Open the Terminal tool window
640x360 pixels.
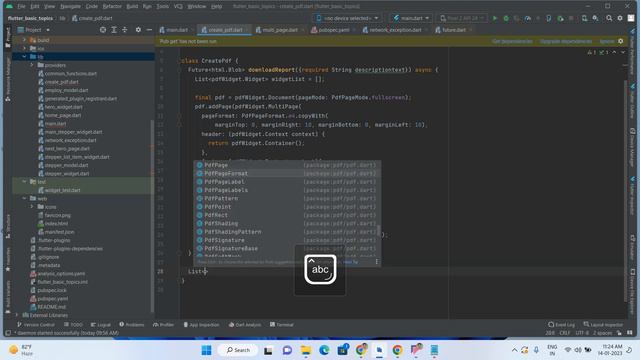[x=282, y=324]
